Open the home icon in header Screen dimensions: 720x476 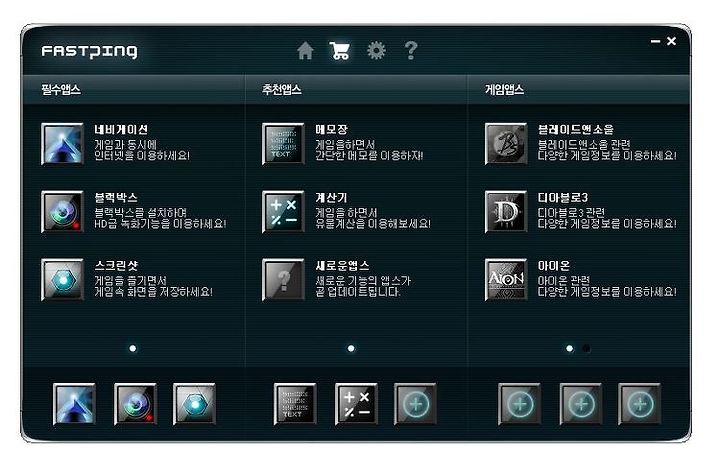pyautogui.click(x=305, y=50)
